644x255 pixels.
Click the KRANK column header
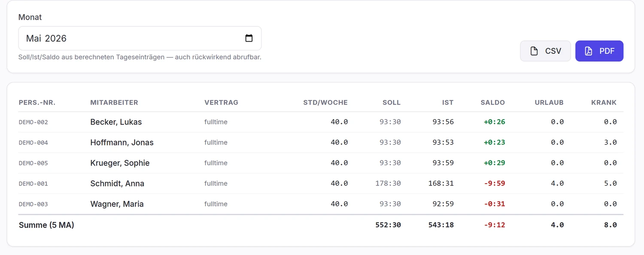604,102
